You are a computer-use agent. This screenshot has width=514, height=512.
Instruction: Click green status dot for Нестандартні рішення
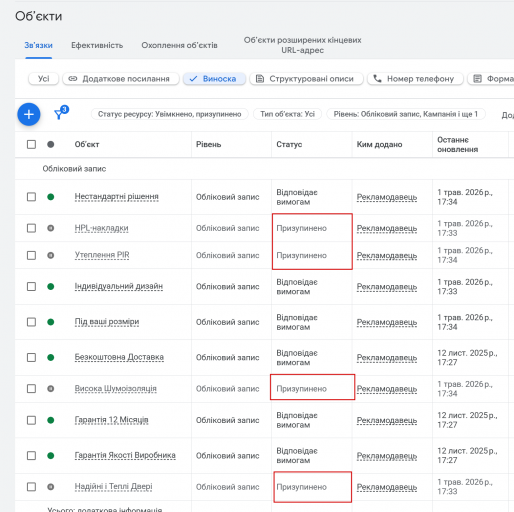(51, 197)
